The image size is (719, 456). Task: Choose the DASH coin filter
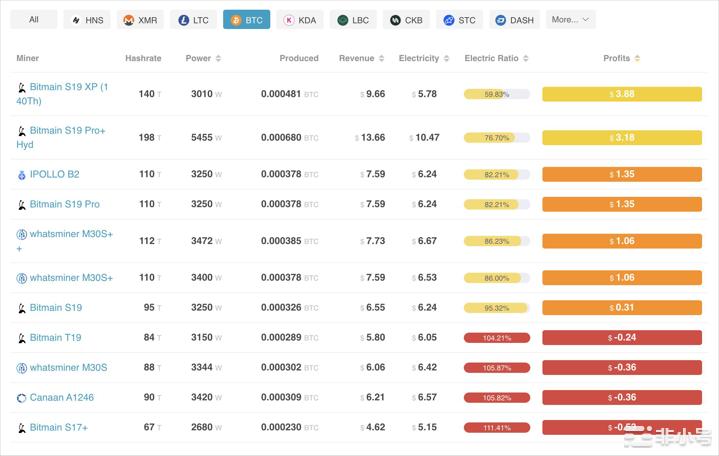pos(513,20)
